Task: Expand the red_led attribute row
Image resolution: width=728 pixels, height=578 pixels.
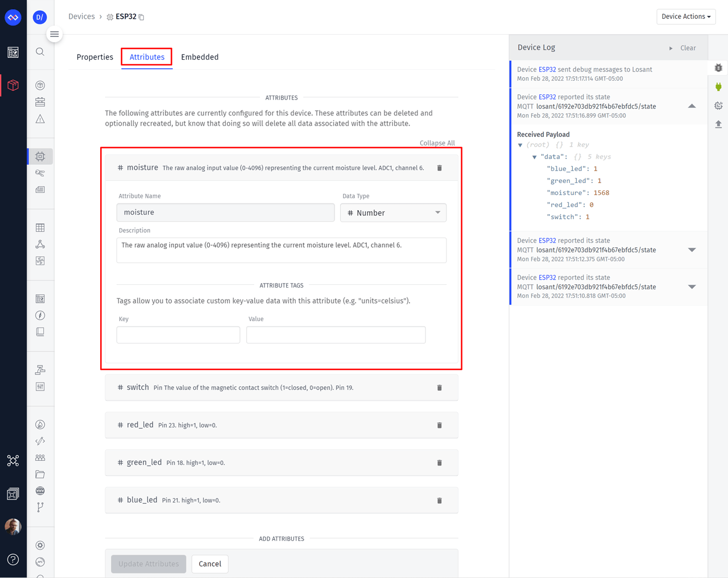Action: [282, 425]
